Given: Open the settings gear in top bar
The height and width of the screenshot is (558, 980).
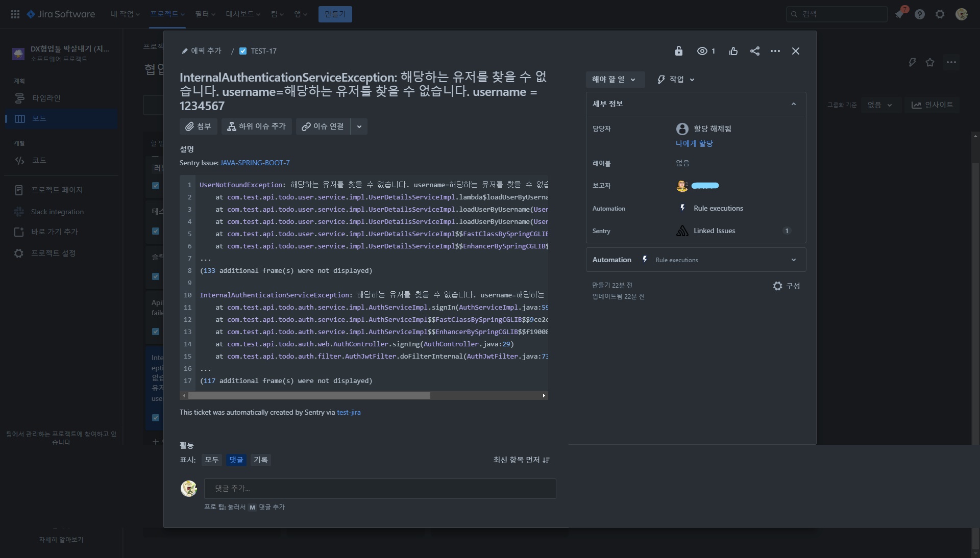Looking at the screenshot, I should click(940, 14).
